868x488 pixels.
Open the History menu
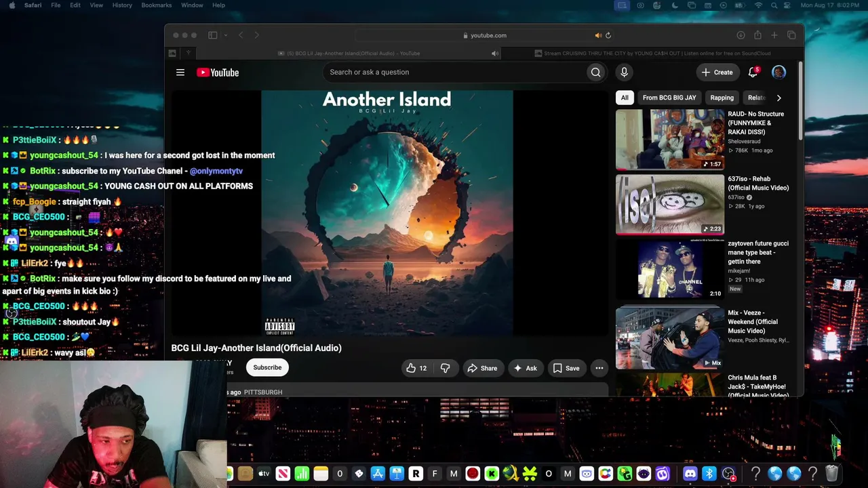click(x=122, y=5)
